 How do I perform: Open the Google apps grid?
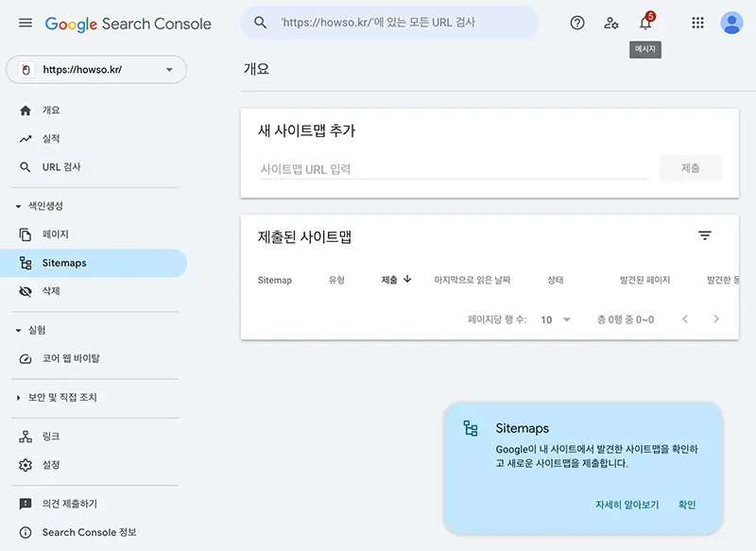coord(697,23)
